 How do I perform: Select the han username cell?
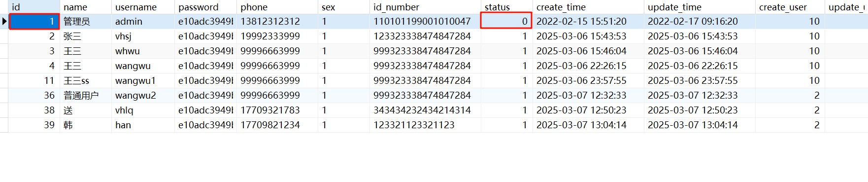143,125
